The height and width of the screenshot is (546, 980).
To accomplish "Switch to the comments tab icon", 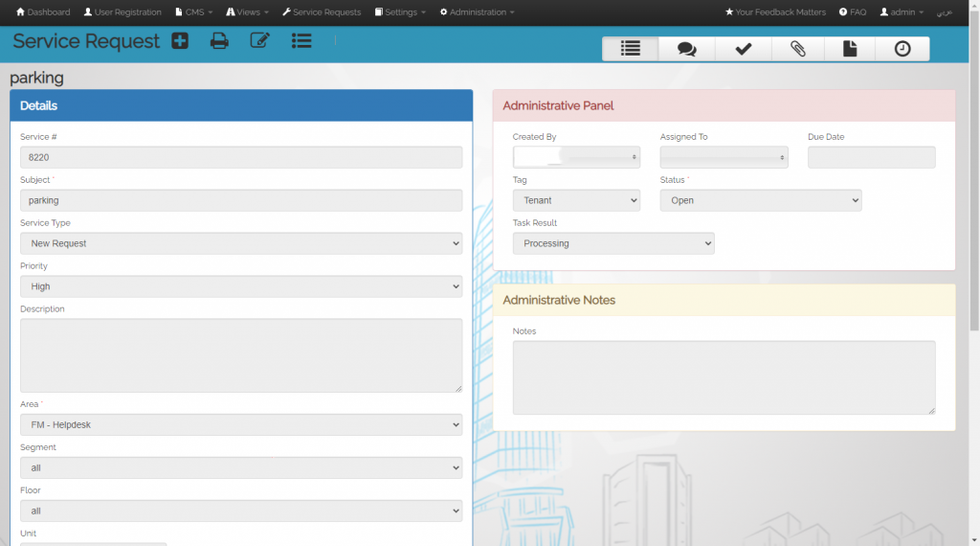I will tap(686, 50).
